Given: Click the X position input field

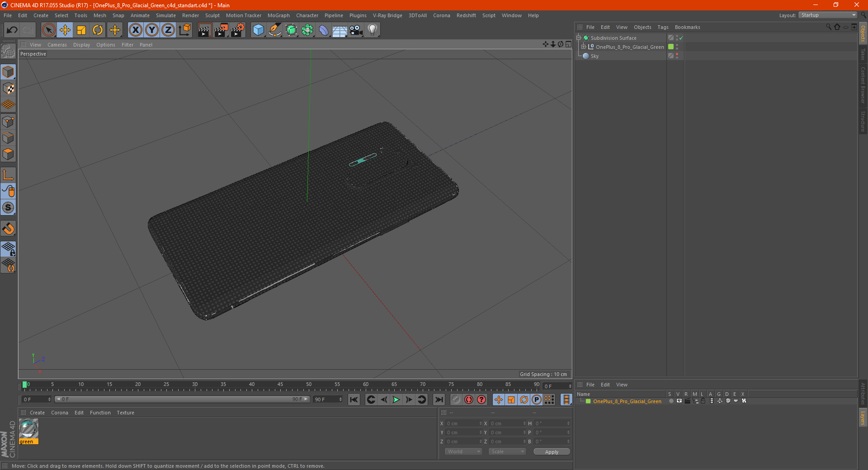Looking at the screenshot, I should click(x=464, y=423).
